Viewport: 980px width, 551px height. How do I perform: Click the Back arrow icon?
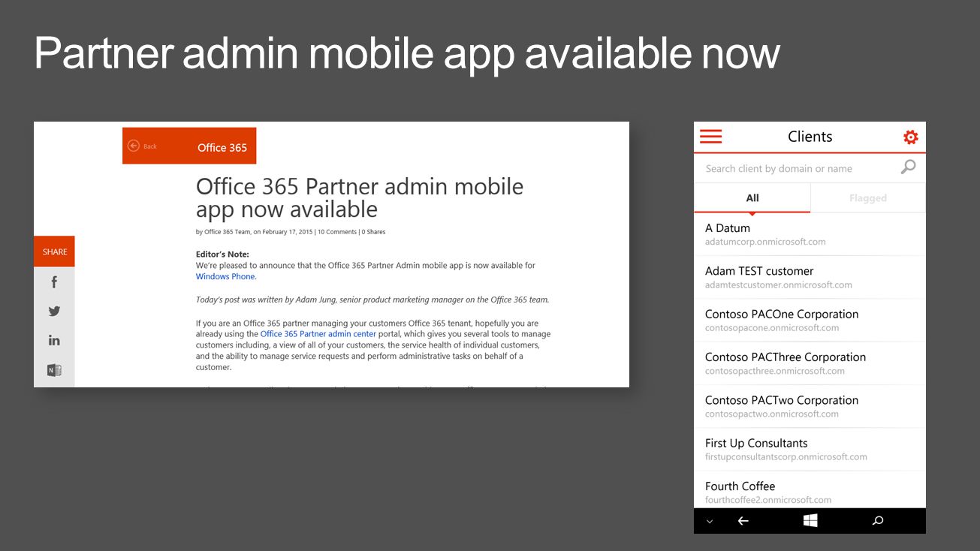(134, 146)
